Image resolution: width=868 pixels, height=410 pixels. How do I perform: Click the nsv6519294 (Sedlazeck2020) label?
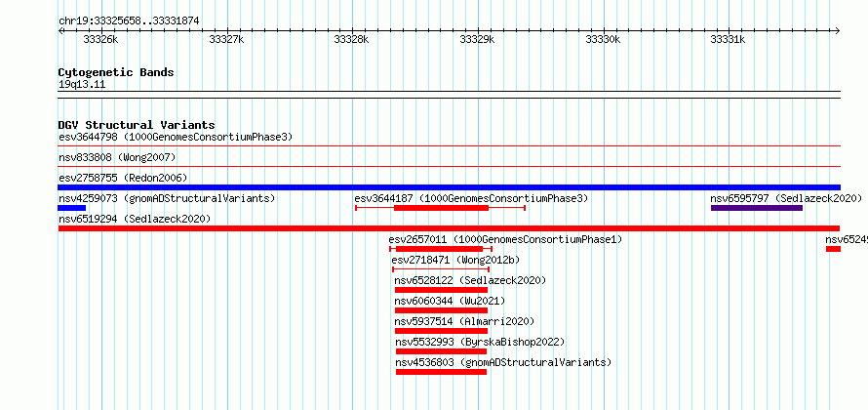click(x=135, y=219)
